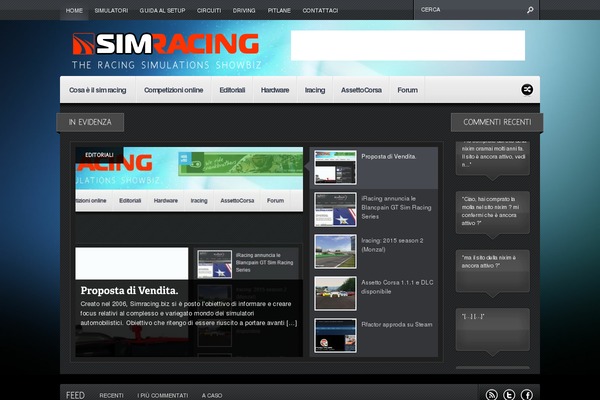Open the 'Proposta di Vendita.' list title

[x=388, y=157]
